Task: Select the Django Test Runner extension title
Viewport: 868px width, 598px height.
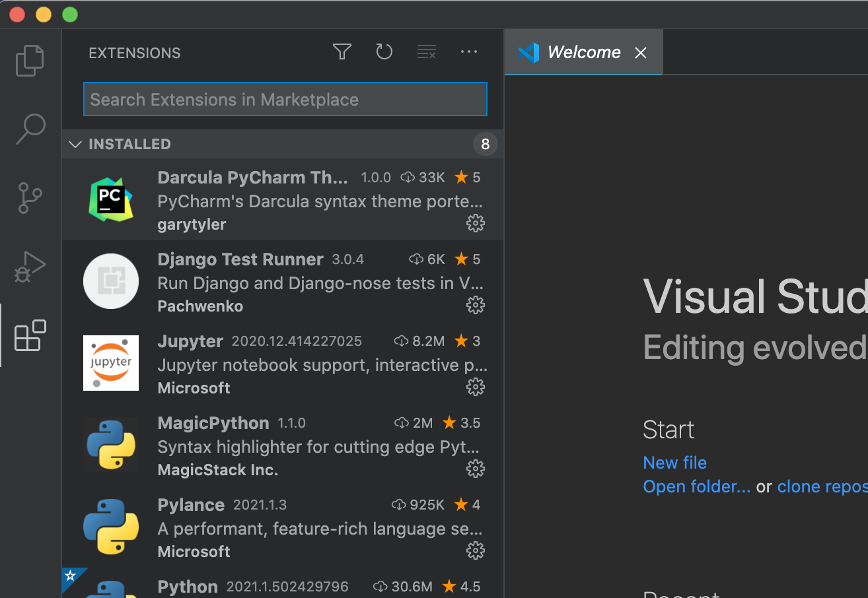Action: coord(240,259)
